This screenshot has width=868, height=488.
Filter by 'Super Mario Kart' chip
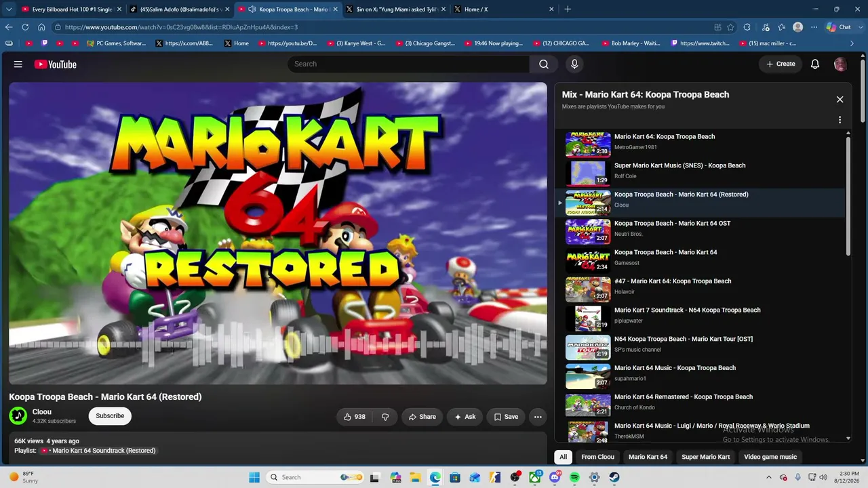(705, 457)
